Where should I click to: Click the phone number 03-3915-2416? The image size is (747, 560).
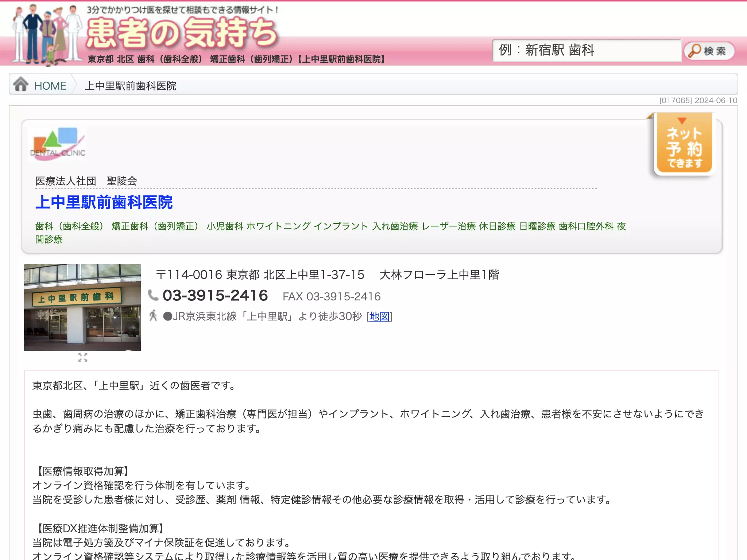[215, 296]
